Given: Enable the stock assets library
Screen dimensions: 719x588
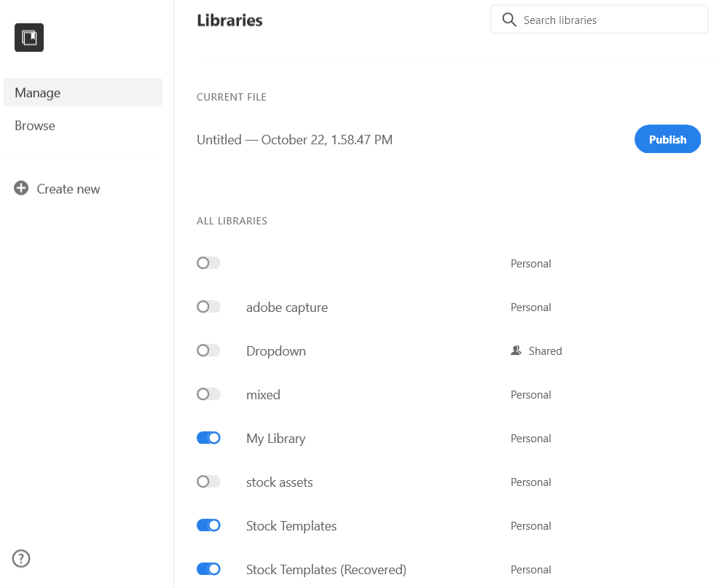Looking at the screenshot, I should [x=208, y=481].
